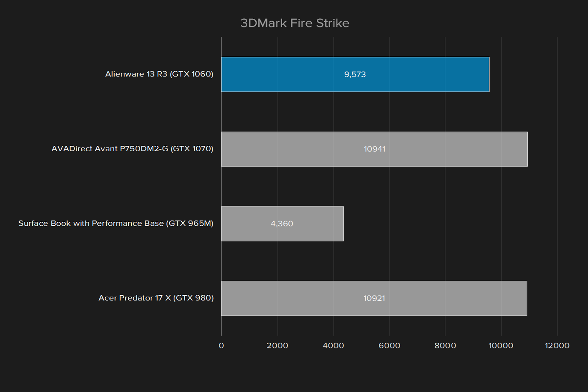Click the Alienware 13 R3 (GTX 1060) label
Screen dimensions: 588x392
(159, 74)
